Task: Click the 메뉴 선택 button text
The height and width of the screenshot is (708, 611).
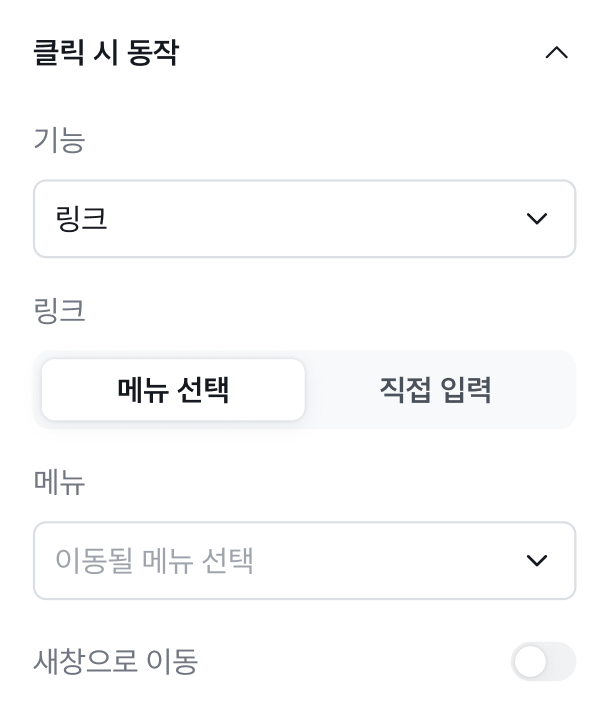Action: (x=173, y=390)
